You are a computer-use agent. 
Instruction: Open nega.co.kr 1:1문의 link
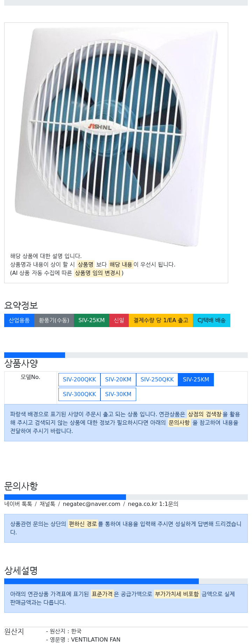coord(153,504)
